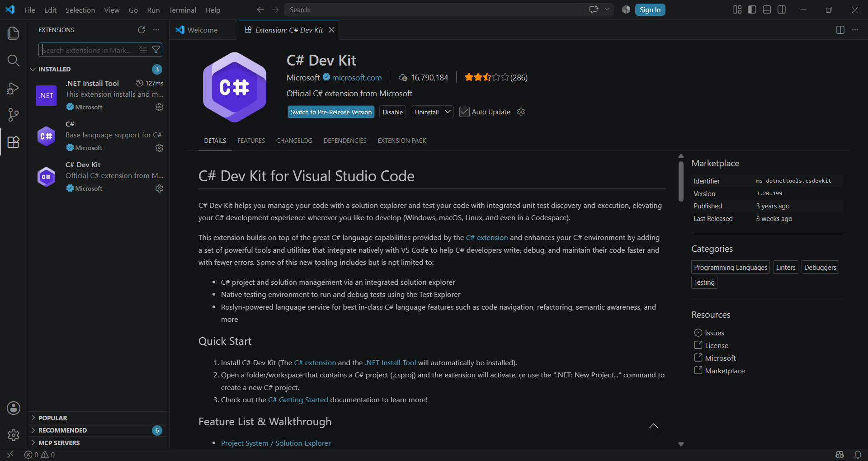868x461 pixels.
Task: Split the editor to the right
Action: 840,30
